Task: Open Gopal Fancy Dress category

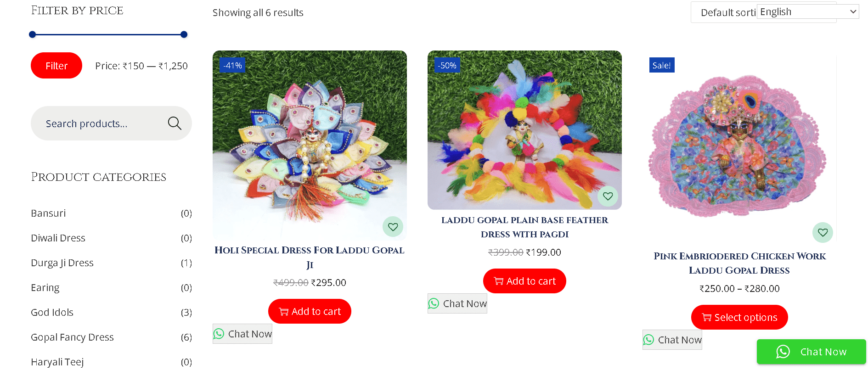Action: (x=72, y=337)
